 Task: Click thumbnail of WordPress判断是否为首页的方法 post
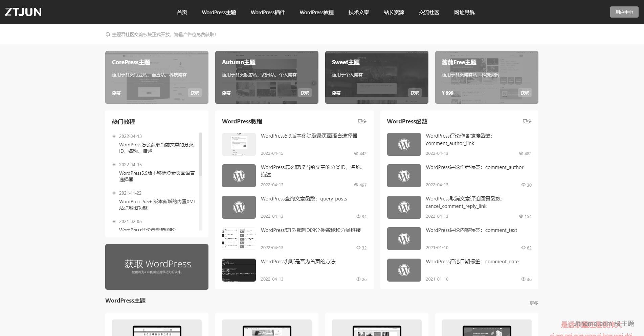(239, 270)
